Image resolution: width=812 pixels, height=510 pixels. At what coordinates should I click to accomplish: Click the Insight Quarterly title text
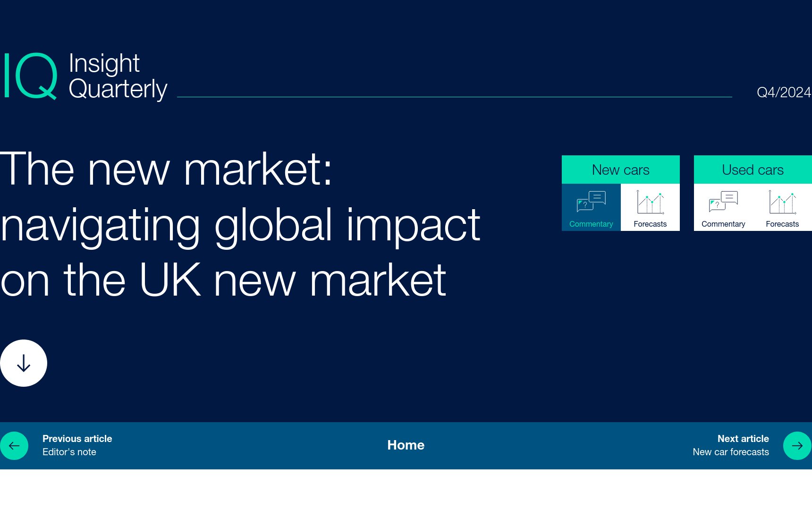[118, 76]
